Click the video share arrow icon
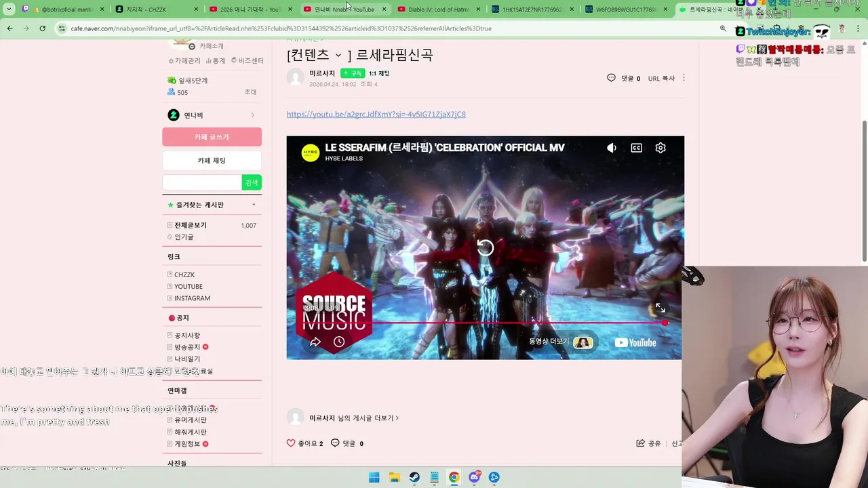This screenshot has height=488, width=868. click(x=315, y=342)
